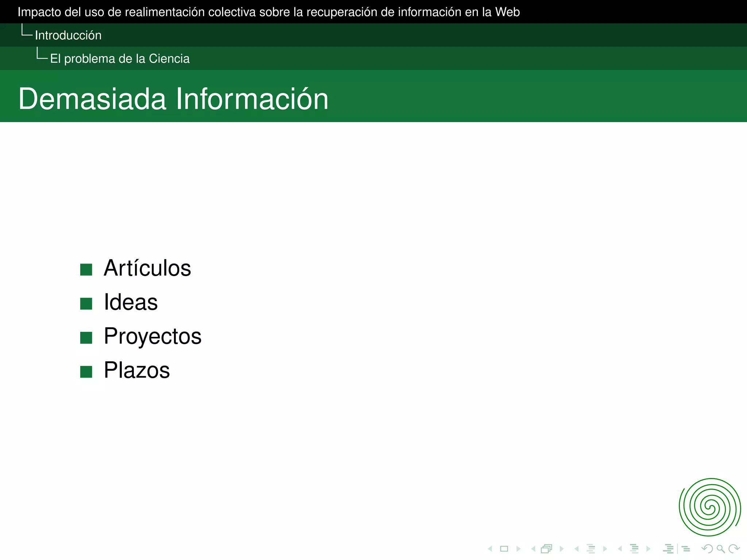Select the Plazos bullet text

tap(137, 370)
